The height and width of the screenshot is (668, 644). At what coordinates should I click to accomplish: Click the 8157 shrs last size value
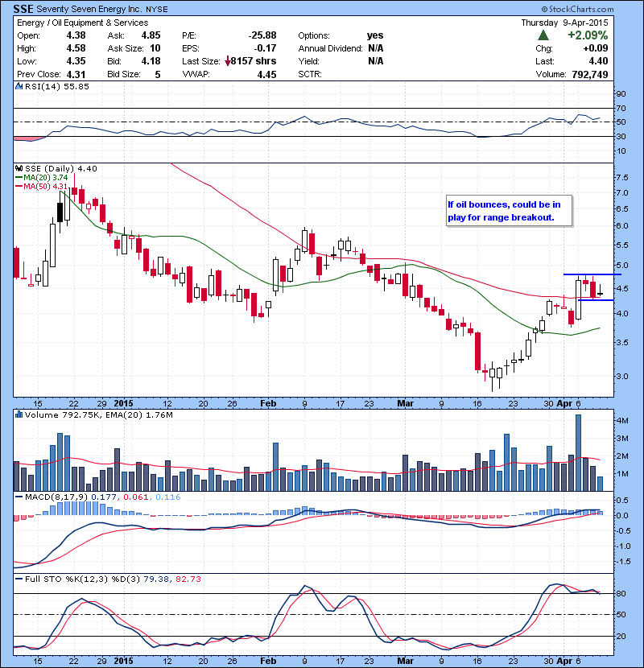pos(254,61)
